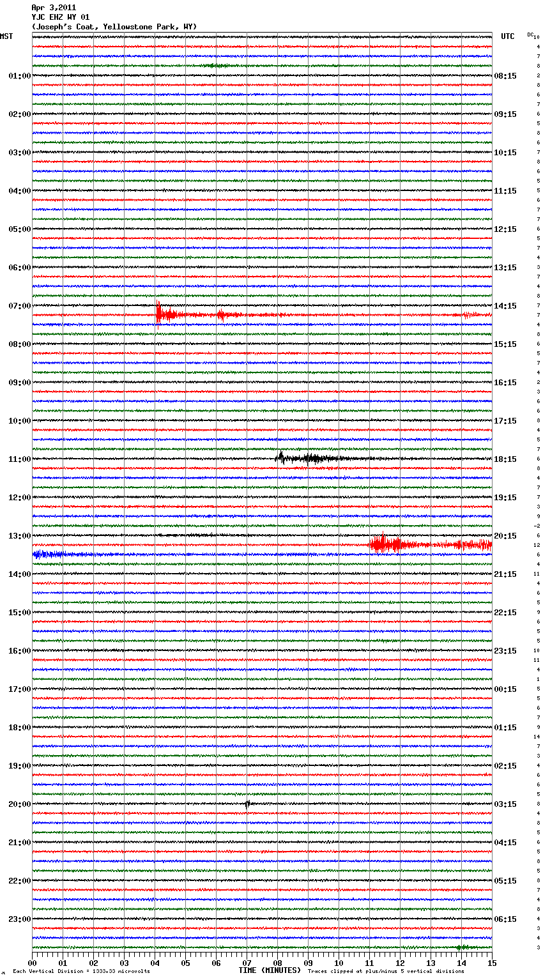The height and width of the screenshot is (980, 543).
Task: Click the 18:15 UTC time label
Action: [x=505, y=459]
